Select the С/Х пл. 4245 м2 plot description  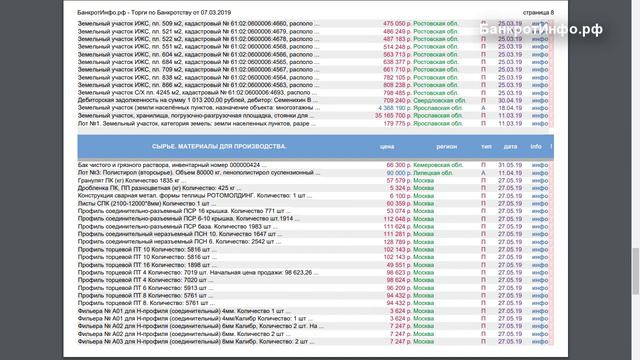coord(197,93)
